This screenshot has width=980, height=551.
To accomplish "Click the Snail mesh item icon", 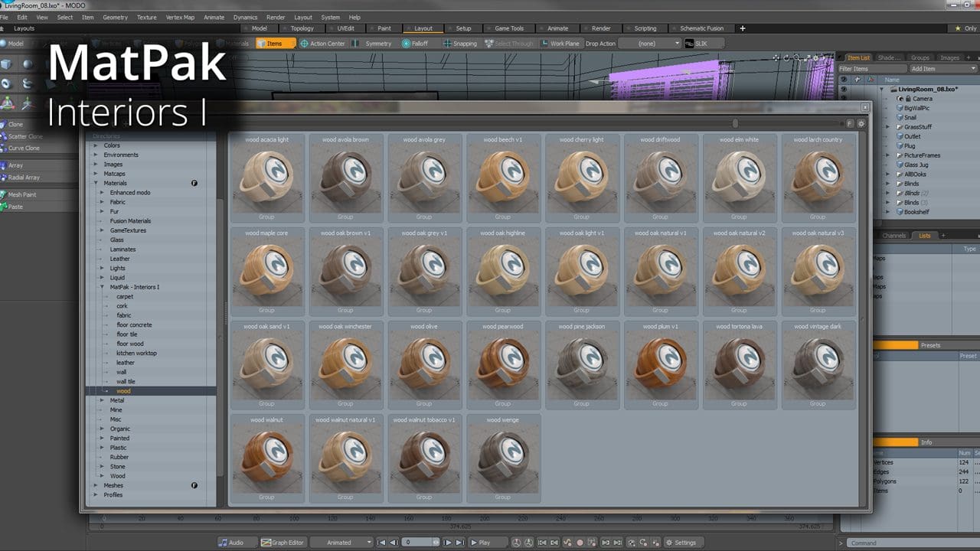I will pos(900,118).
